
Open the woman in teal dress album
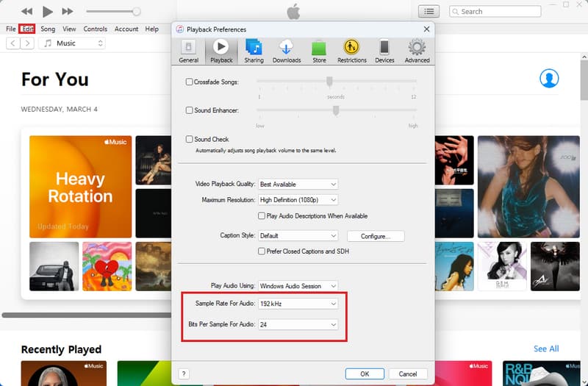[x=528, y=187]
